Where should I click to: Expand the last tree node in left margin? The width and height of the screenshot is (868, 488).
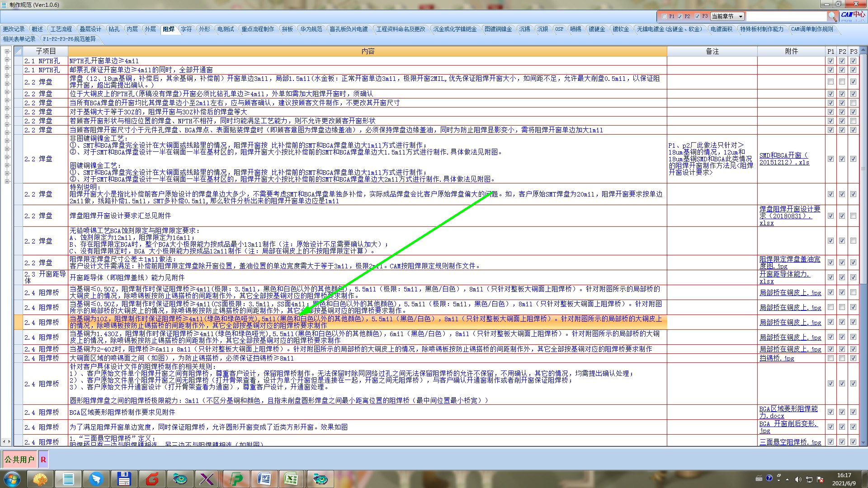7,182
